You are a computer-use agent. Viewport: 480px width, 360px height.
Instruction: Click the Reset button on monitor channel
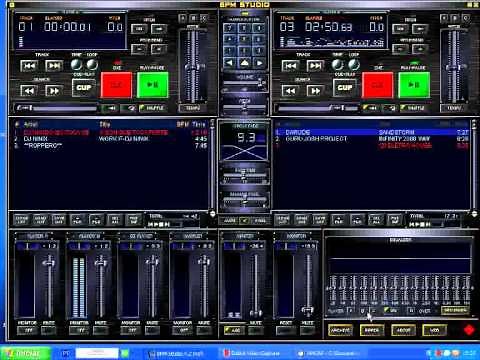tap(286, 330)
